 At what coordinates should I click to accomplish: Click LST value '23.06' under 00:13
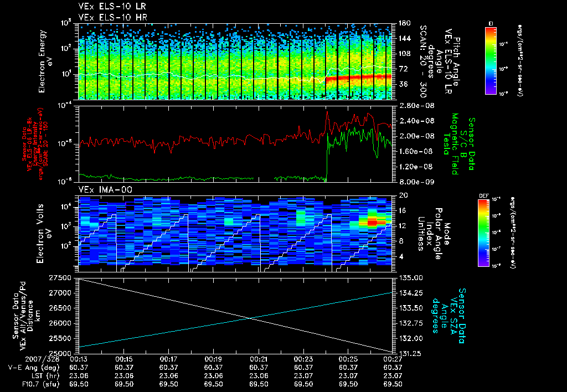pyautogui.click(x=79, y=376)
